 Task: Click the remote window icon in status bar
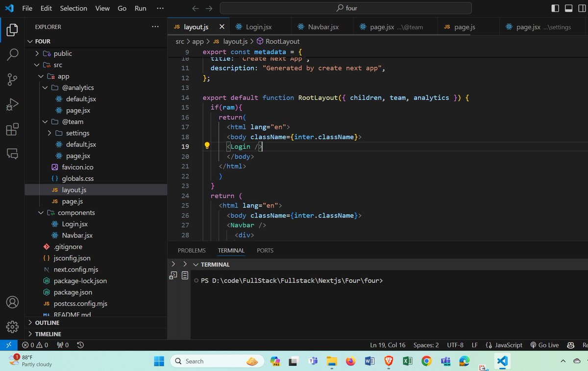(8, 345)
